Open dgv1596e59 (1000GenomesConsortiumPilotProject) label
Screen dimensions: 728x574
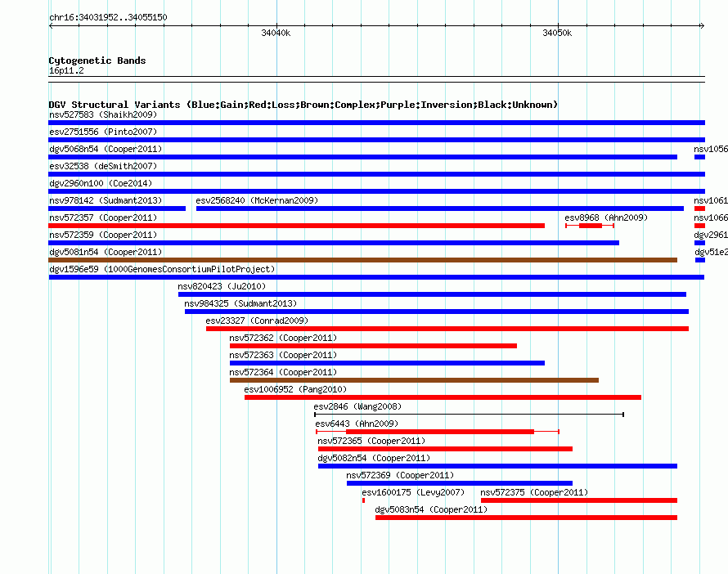(x=162, y=269)
